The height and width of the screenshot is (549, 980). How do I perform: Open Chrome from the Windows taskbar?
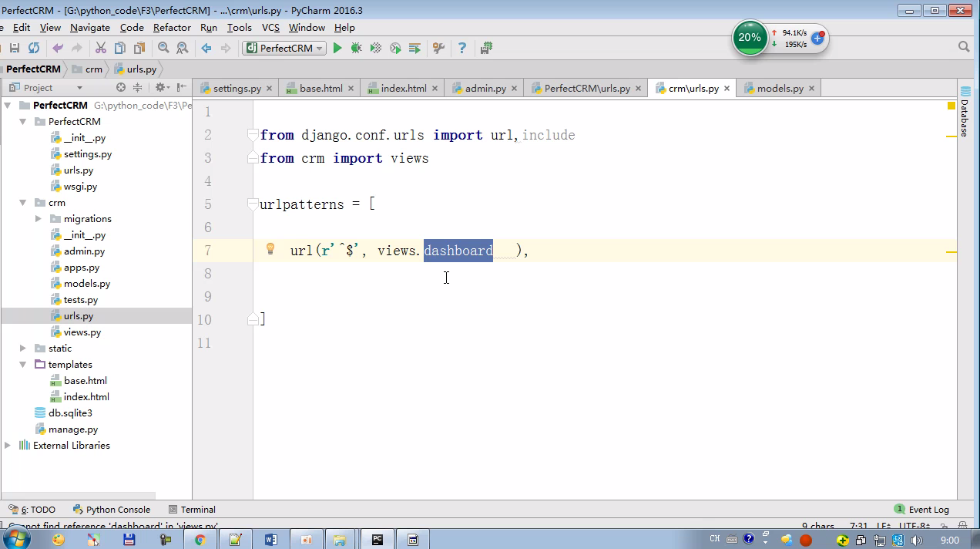(x=200, y=540)
